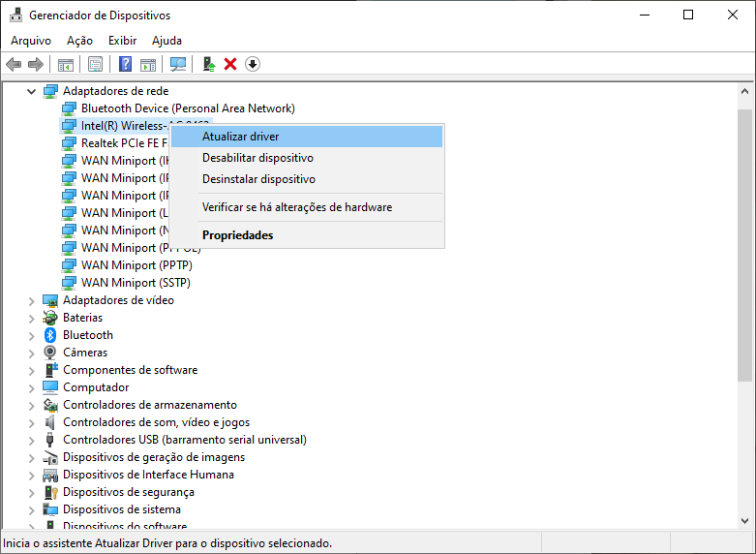Select the Dispositivos de Interface Humana label

point(148,475)
